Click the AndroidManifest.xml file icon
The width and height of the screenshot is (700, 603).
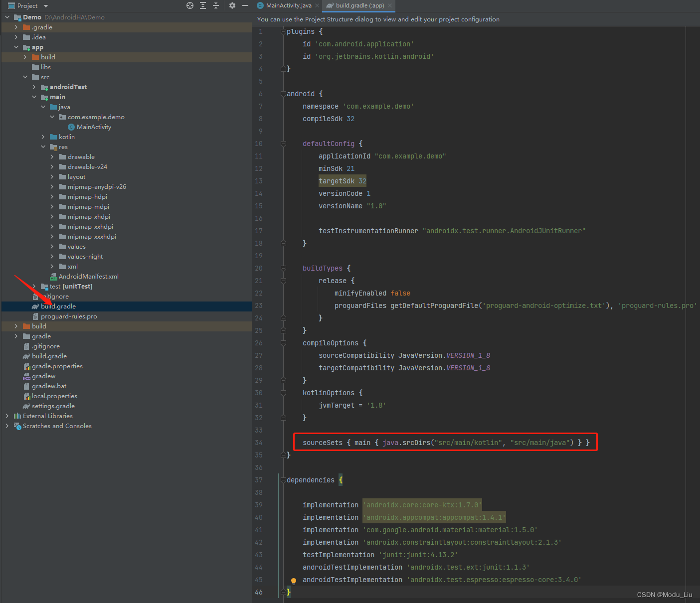[53, 277]
